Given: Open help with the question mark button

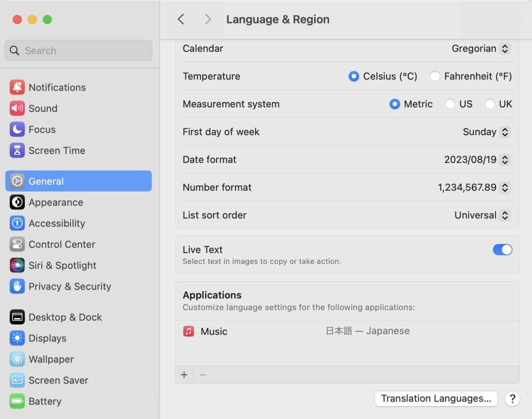Looking at the screenshot, I should point(512,399).
